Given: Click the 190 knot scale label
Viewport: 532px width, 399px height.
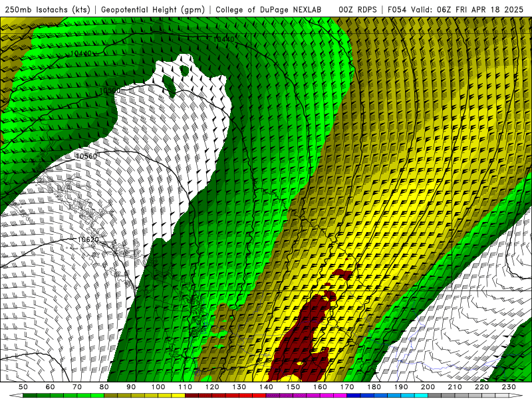Looking at the screenshot, I should (x=401, y=387).
